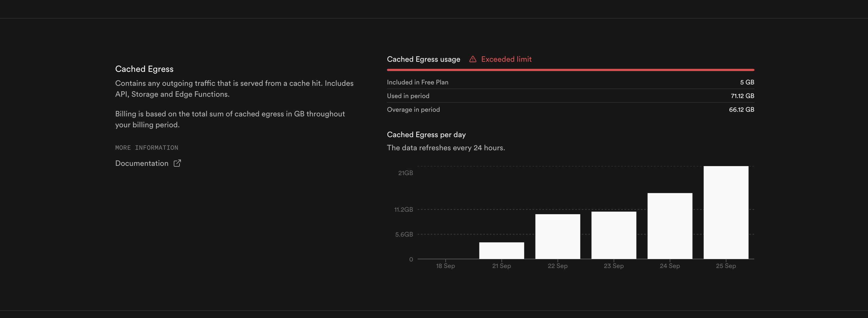Click the MORE INFORMATION label
868x318 pixels.
tap(147, 148)
